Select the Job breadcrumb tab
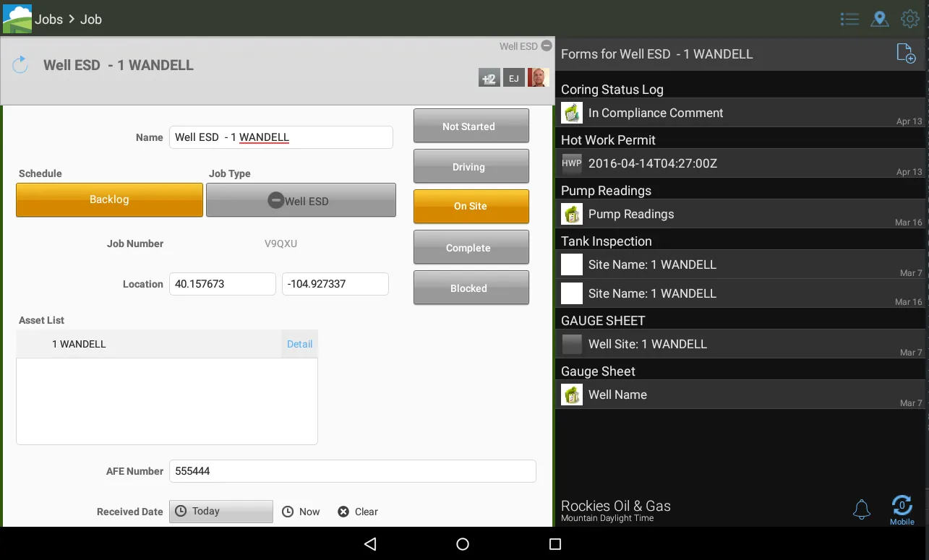929x560 pixels. click(x=90, y=19)
